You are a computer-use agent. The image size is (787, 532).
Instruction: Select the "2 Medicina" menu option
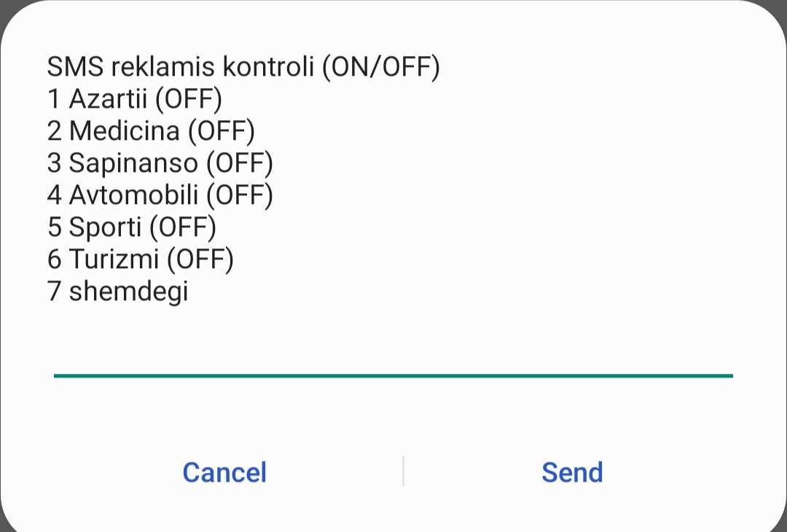(x=114, y=131)
